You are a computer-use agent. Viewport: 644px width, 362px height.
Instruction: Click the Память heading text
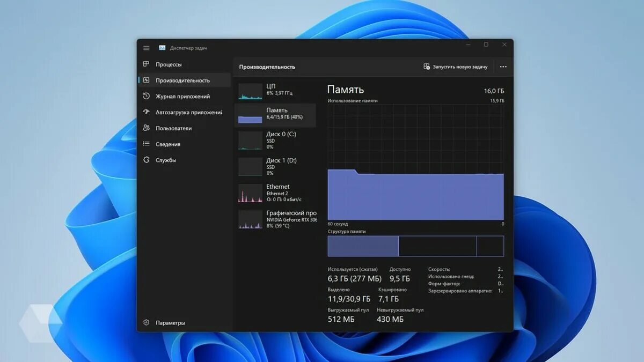coord(346,90)
